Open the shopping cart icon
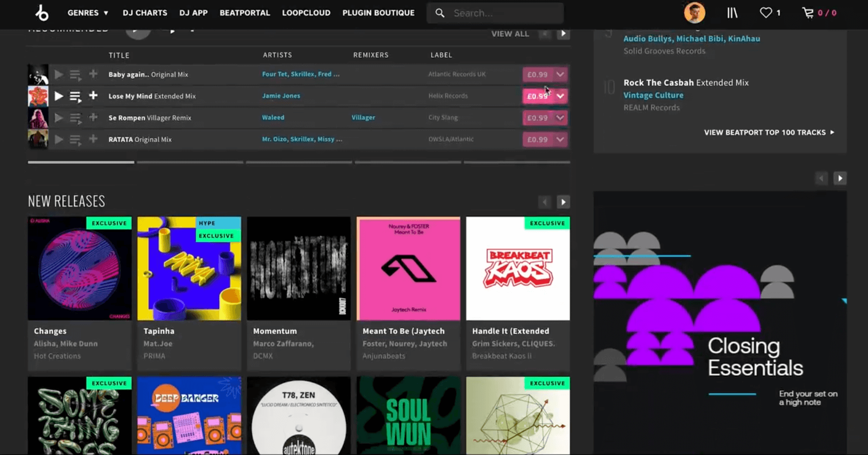868x455 pixels. [x=807, y=13]
